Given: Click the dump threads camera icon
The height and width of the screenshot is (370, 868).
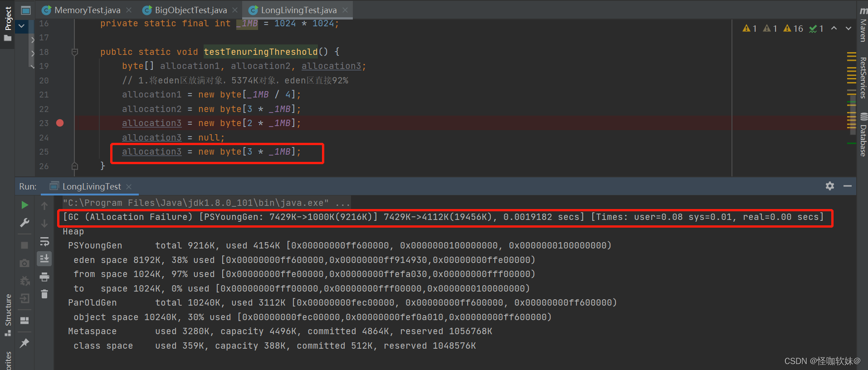Looking at the screenshot, I should [24, 263].
